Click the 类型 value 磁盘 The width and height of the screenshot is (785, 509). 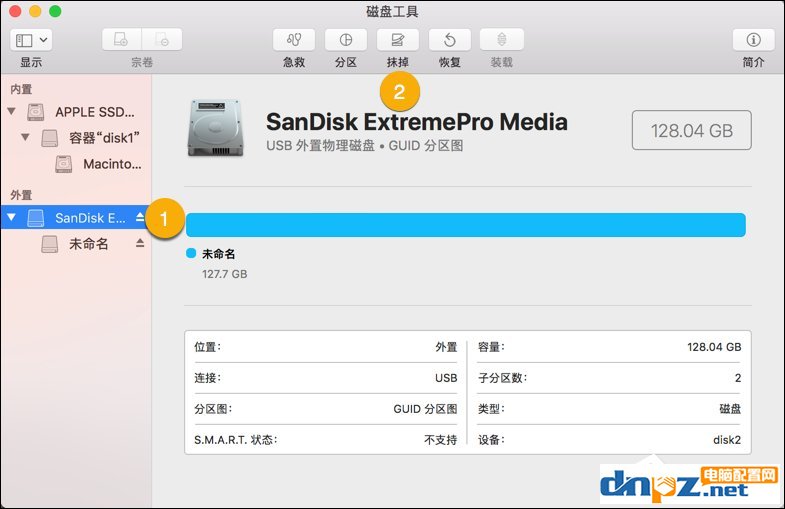pos(730,409)
